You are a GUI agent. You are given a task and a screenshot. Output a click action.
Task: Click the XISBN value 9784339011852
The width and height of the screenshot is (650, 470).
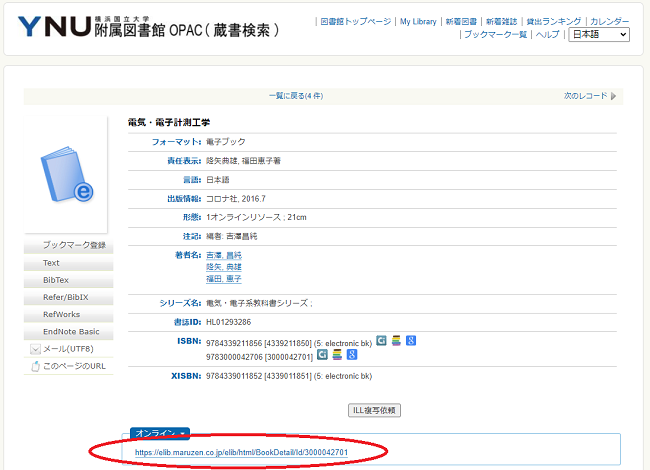point(234,376)
